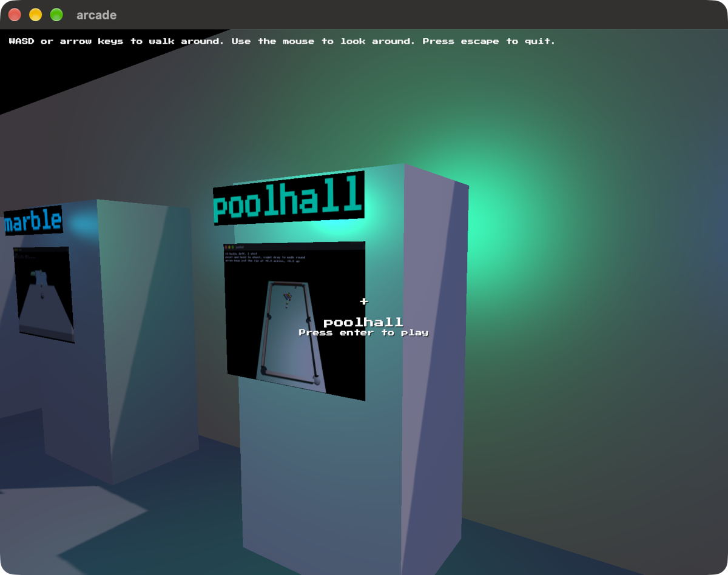728x575 pixels.
Task: Click the teal poolhall marquee sign
Action: (289, 198)
